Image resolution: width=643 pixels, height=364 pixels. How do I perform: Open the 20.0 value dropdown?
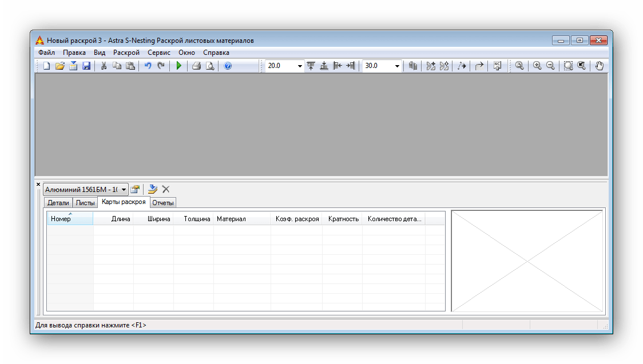tap(299, 66)
